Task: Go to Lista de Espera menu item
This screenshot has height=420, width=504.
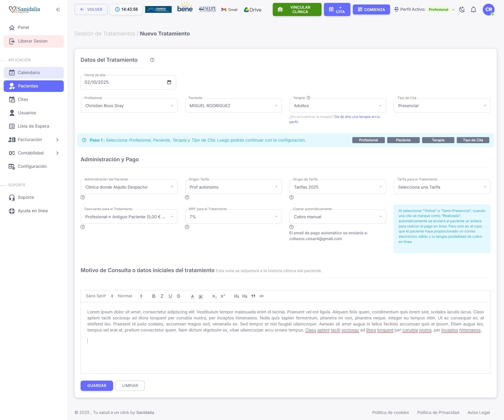Action: coord(33,126)
